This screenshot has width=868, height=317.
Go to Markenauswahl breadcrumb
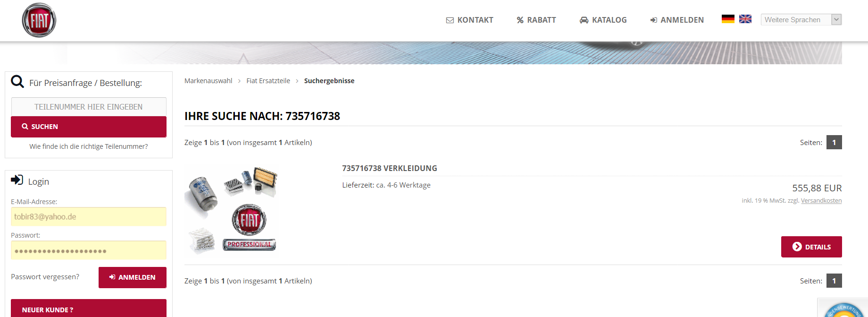point(208,81)
